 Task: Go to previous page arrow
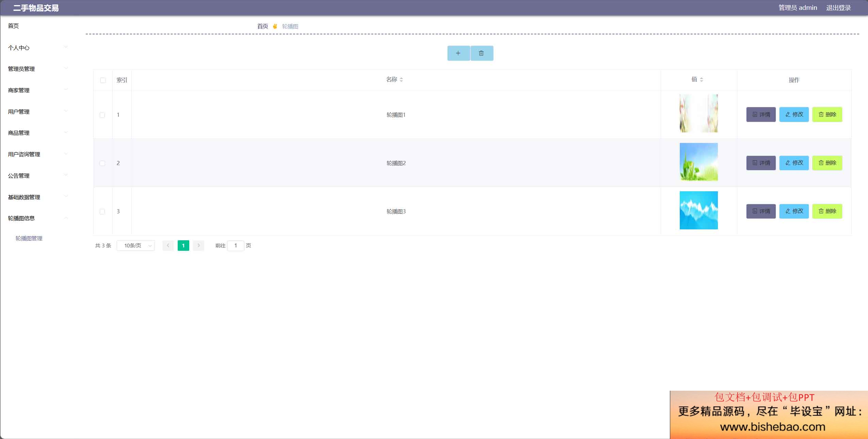pyautogui.click(x=168, y=245)
